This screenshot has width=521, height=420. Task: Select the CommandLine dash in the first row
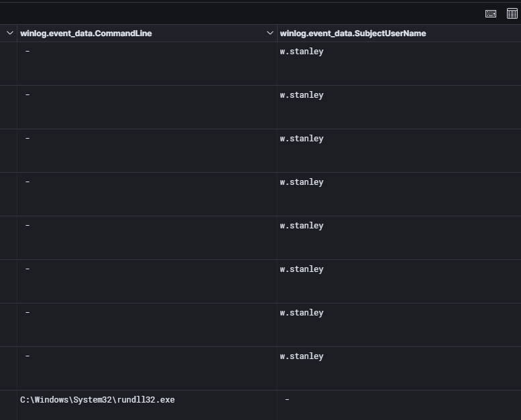27,52
